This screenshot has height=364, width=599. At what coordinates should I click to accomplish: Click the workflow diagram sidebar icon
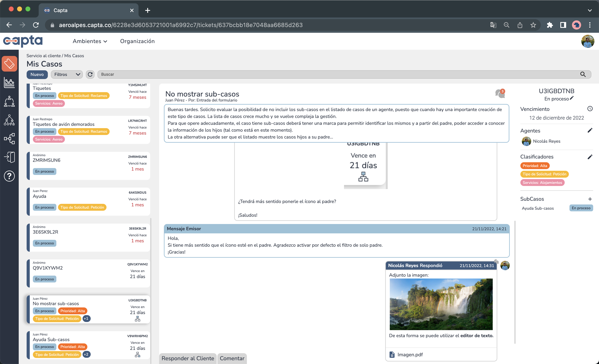coord(9,139)
